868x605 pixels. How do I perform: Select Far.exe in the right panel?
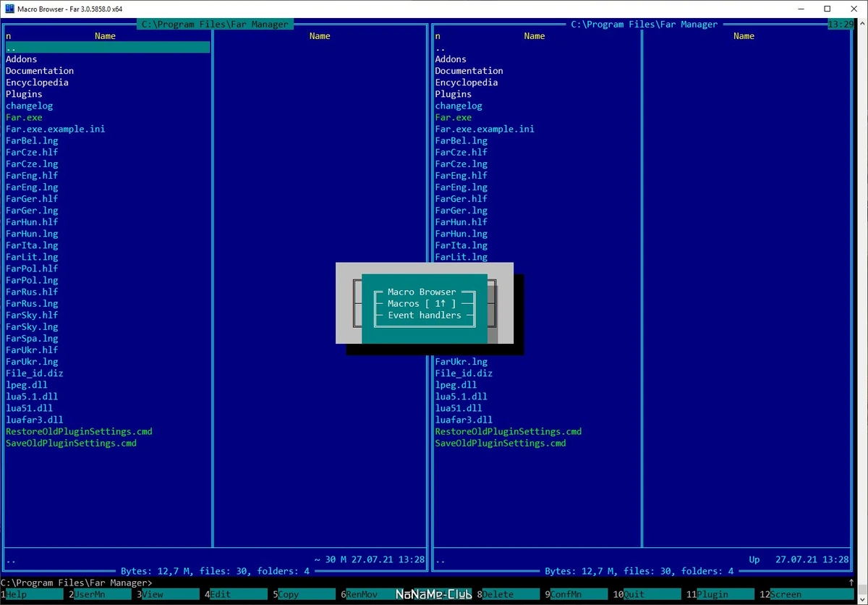click(x=454, y=117)
